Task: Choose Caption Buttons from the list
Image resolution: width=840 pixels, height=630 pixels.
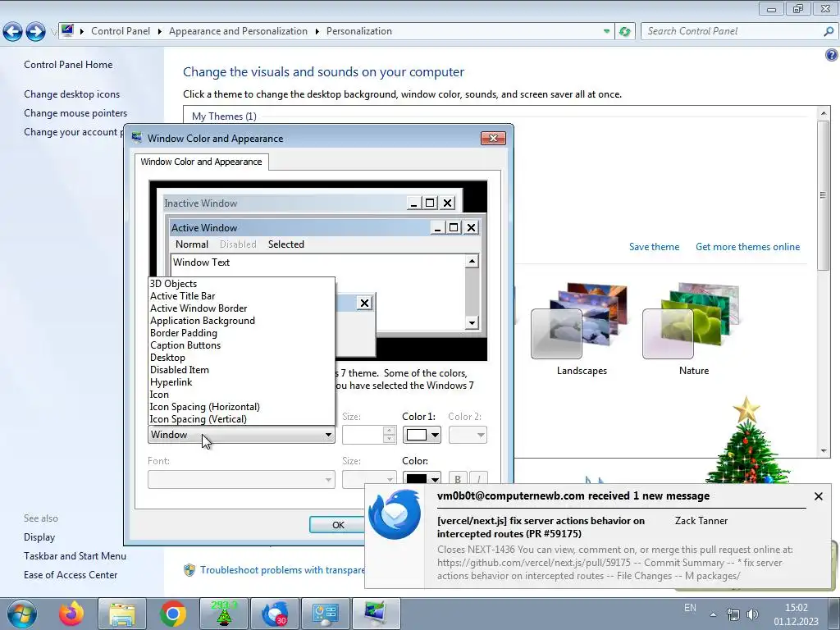Action: 241,345
